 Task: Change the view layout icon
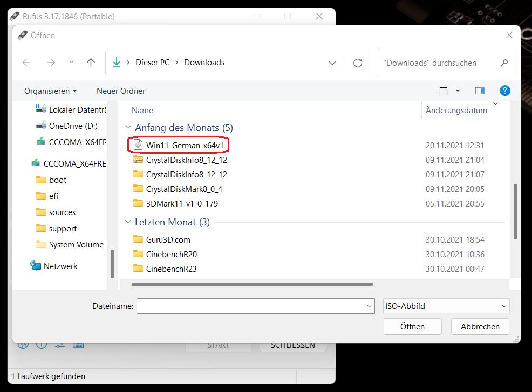point(444,91)
